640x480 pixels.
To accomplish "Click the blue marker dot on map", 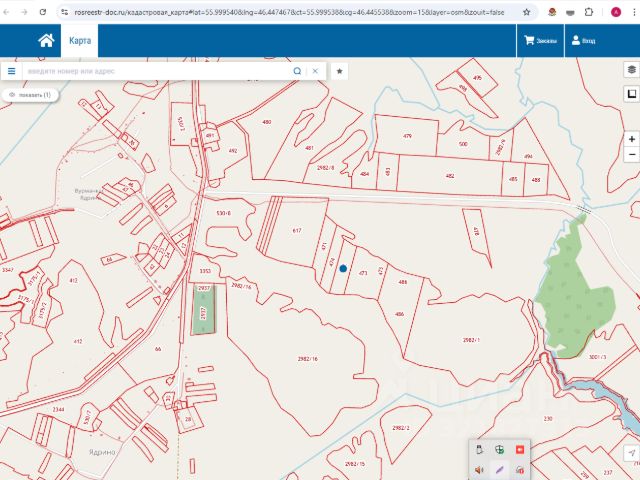I will click(343, 268).
